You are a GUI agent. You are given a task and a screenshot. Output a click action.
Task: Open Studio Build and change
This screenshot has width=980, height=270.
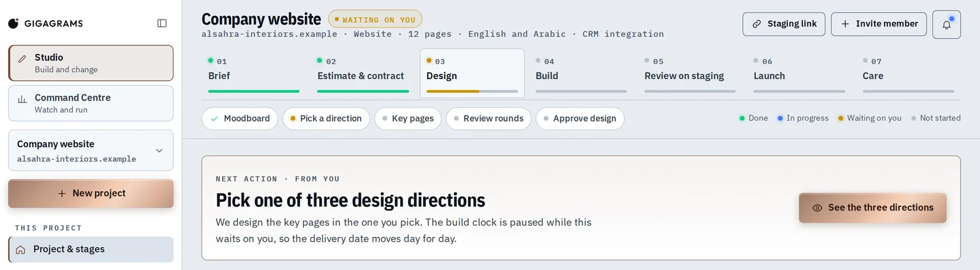(x=91, y=63)
